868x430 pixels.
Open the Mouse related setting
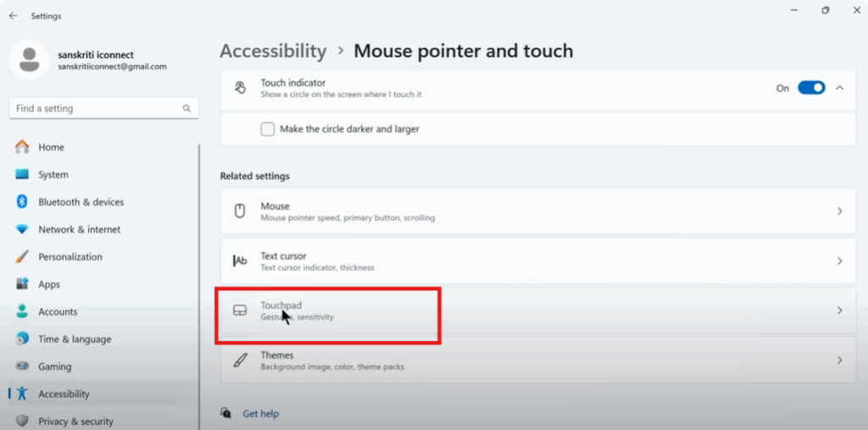point(538,211)
